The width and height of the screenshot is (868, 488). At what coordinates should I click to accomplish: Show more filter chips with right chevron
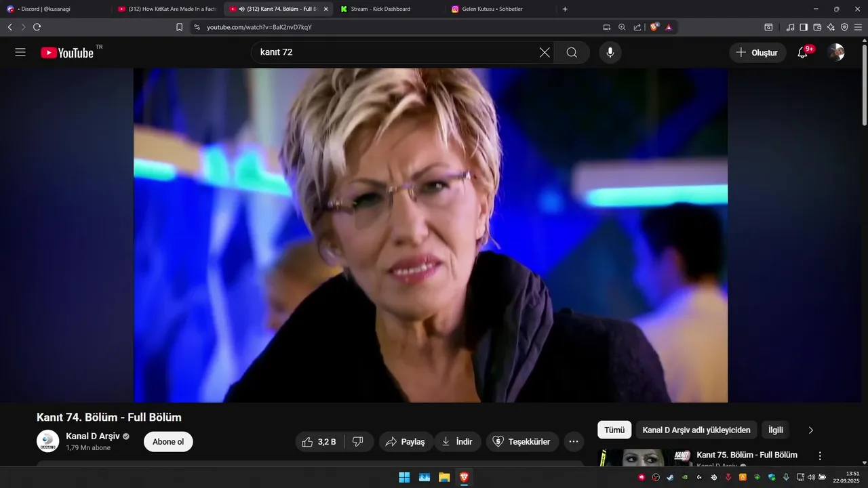point(810,430)
